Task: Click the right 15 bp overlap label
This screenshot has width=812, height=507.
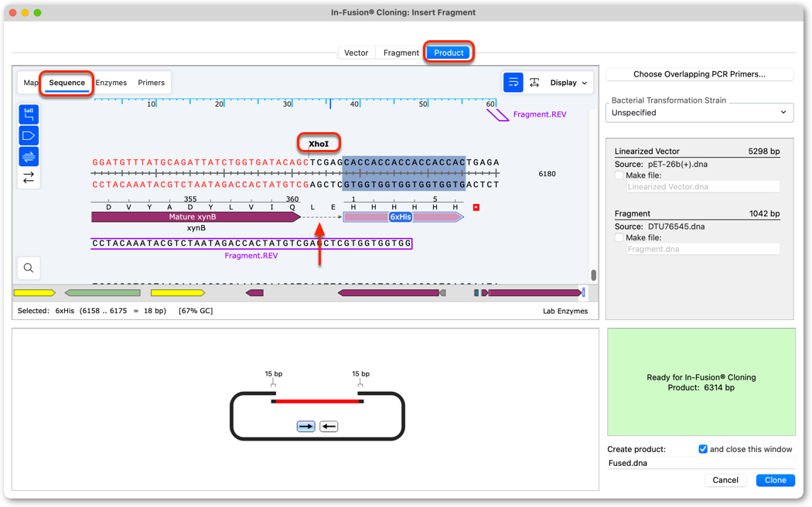Action: click(360, 373)
